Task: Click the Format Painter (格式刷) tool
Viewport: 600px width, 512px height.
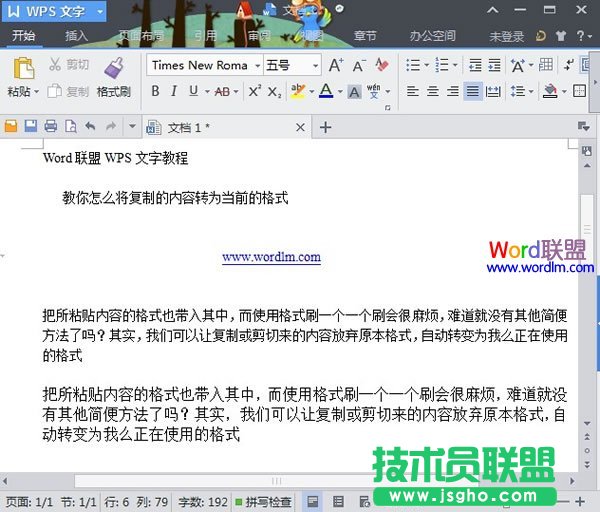Action: pyautogui.click(x=113, y=76)
